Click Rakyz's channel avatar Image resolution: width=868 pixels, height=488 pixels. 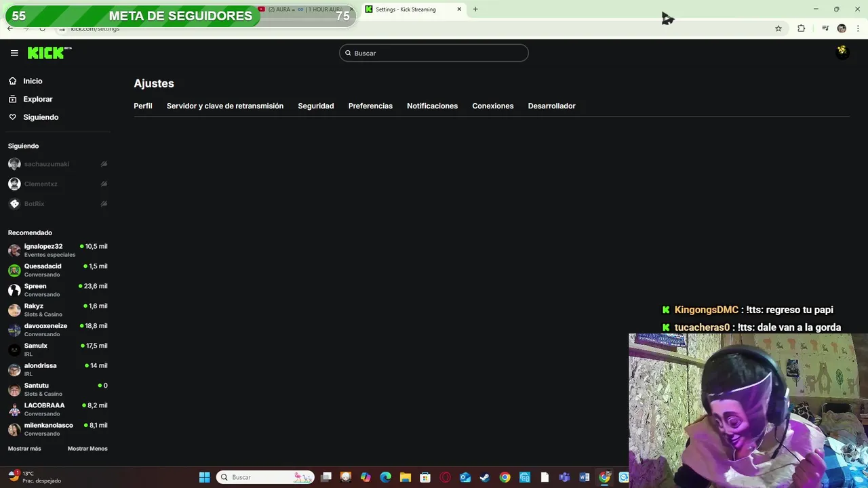tap(14, 310)
